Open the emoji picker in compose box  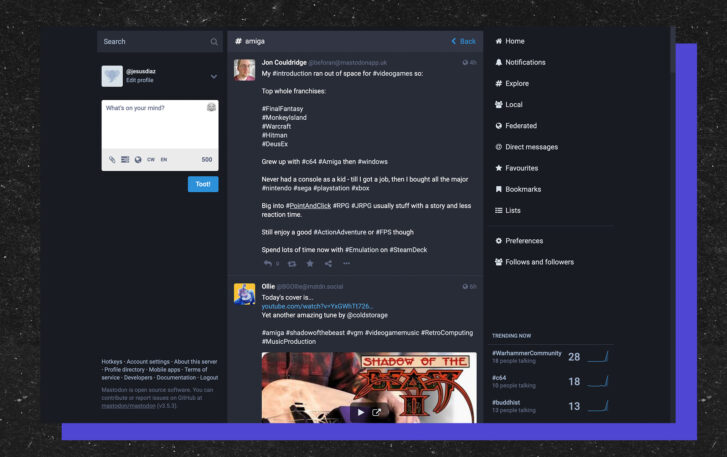211,107
